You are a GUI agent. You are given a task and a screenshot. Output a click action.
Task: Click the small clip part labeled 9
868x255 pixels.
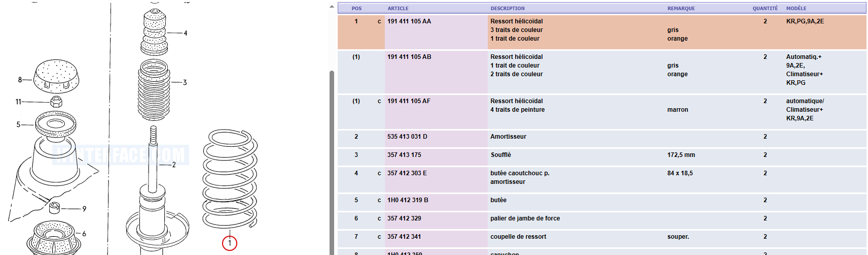(x=55, y=207)
